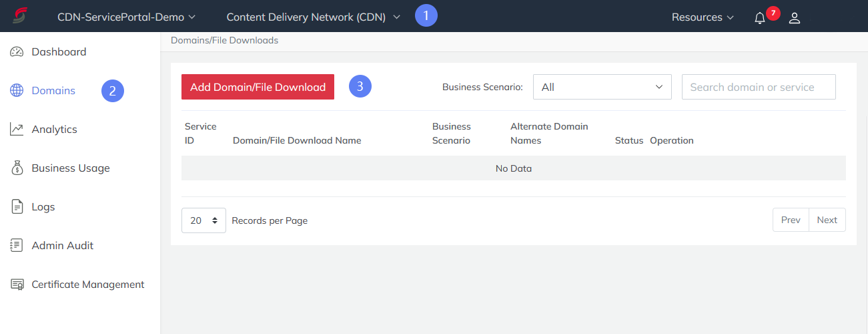Viewport: 868px width, 334px height.
Task: Open notifications bell icon
Action: click(x=760, y=18)
